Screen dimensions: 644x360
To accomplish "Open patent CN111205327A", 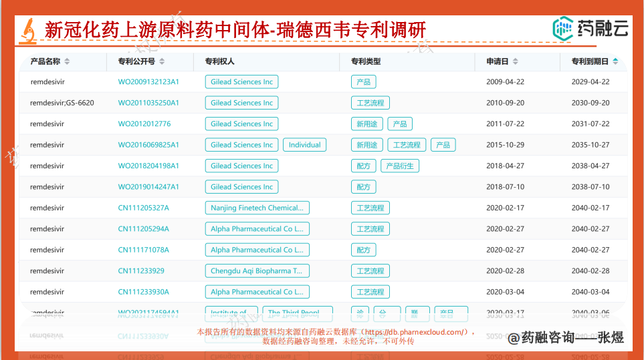I will (x=143, y=208).
